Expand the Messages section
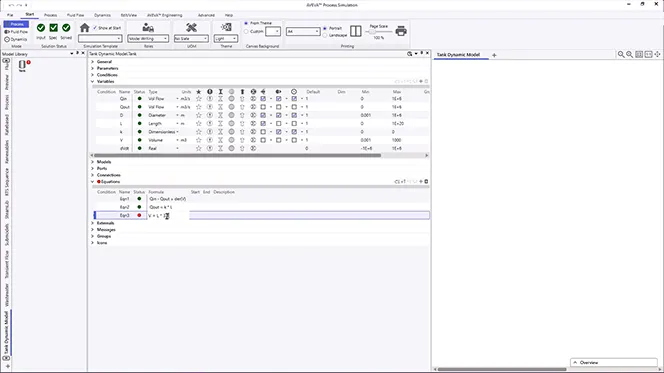 pos(93,229)
